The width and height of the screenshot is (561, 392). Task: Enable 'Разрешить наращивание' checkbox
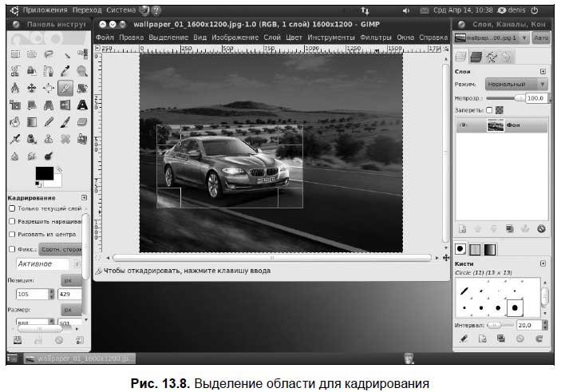(x=12, y=221)
